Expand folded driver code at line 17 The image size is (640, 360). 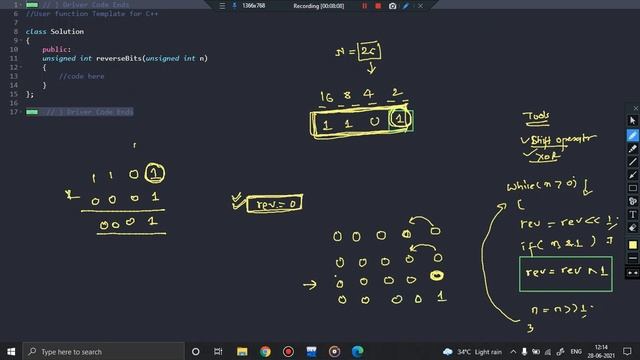click(x=32, y=112)
